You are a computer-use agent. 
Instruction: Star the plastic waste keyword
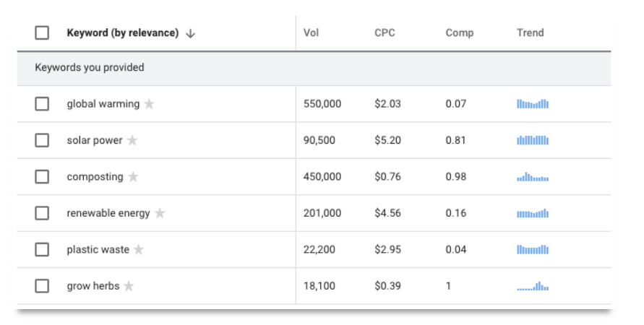coord(139,249)
